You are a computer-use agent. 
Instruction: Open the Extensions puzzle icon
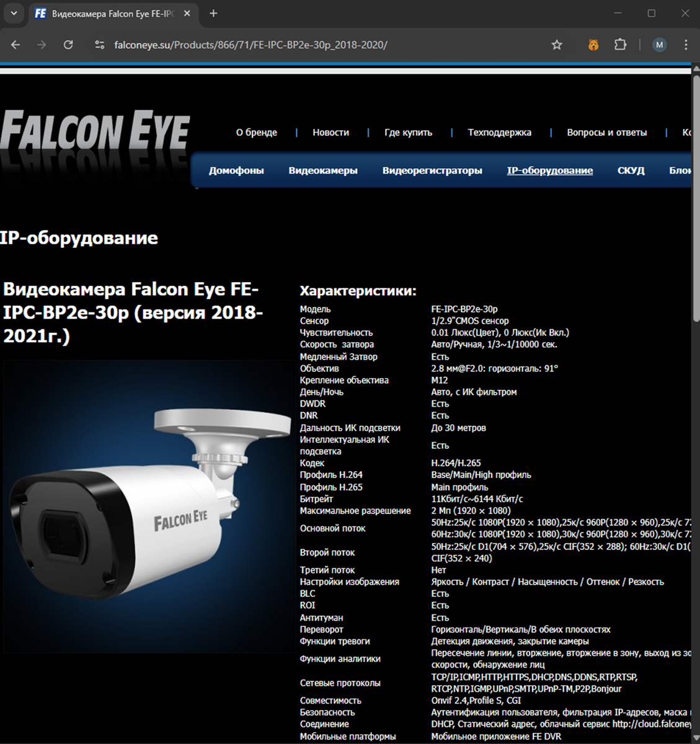620,45
